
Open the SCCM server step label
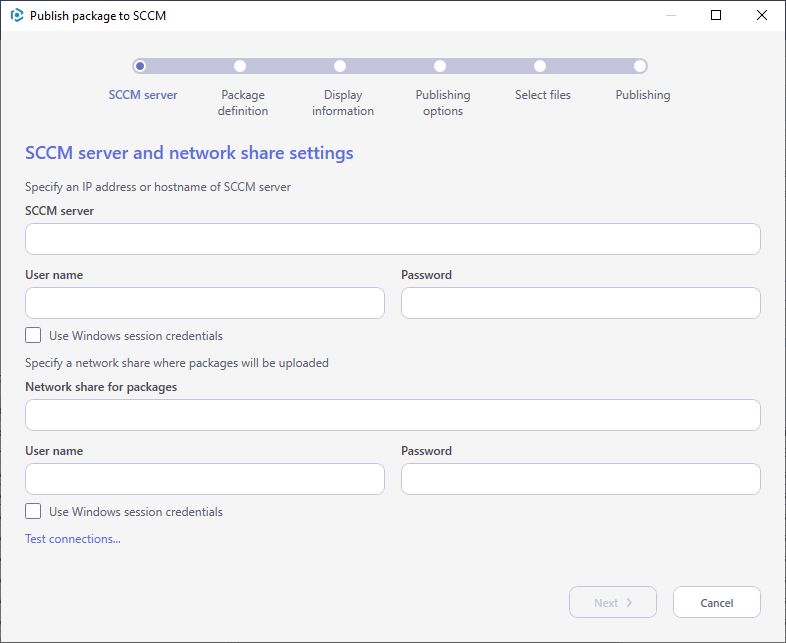(x=143, y=95)
